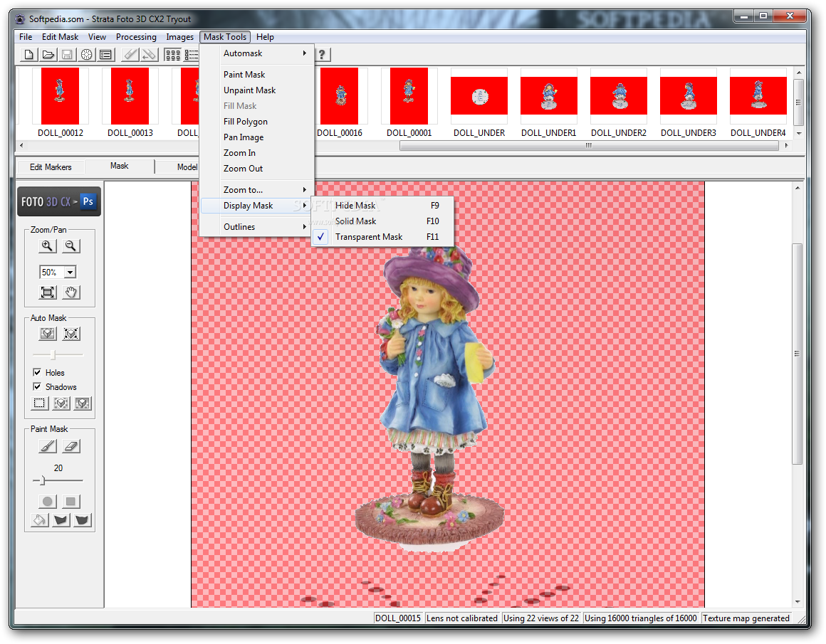Choose Paint Mask in the menu
Viewport: 826px width, 644px height.
click(257, 75)
